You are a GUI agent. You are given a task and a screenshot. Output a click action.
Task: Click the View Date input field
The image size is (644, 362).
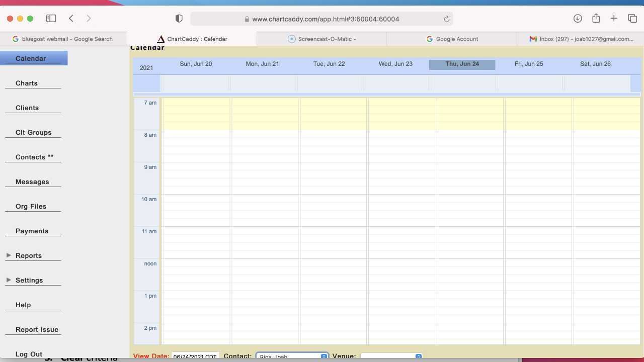tap(195, 356)
